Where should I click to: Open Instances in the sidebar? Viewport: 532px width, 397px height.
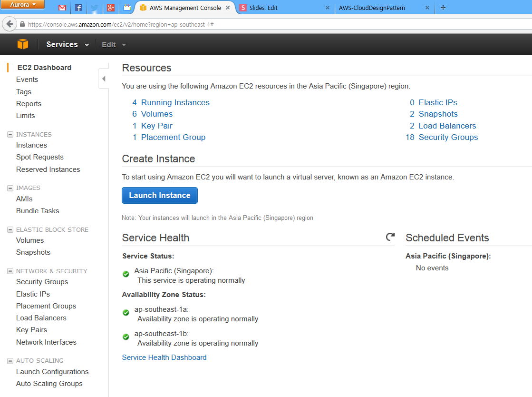coord(31,145)
